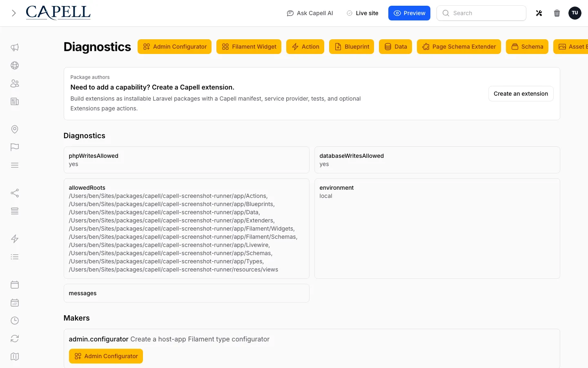The width and height of the screenshot is (588, 368).
Task: Click the blue Preview button
Action: tap(409, 13)
